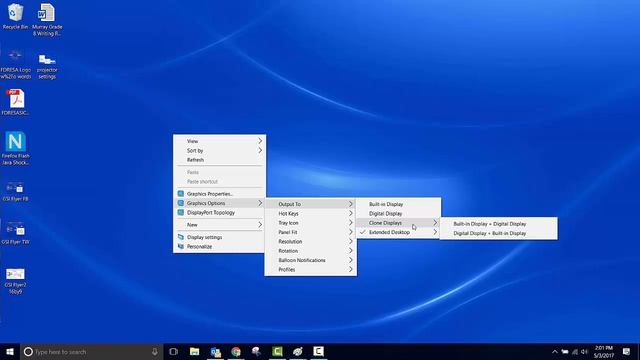Select the OSI Flyer TW desktop file
This screenshot has width=640, height=360.
click(x=16, y=234)
